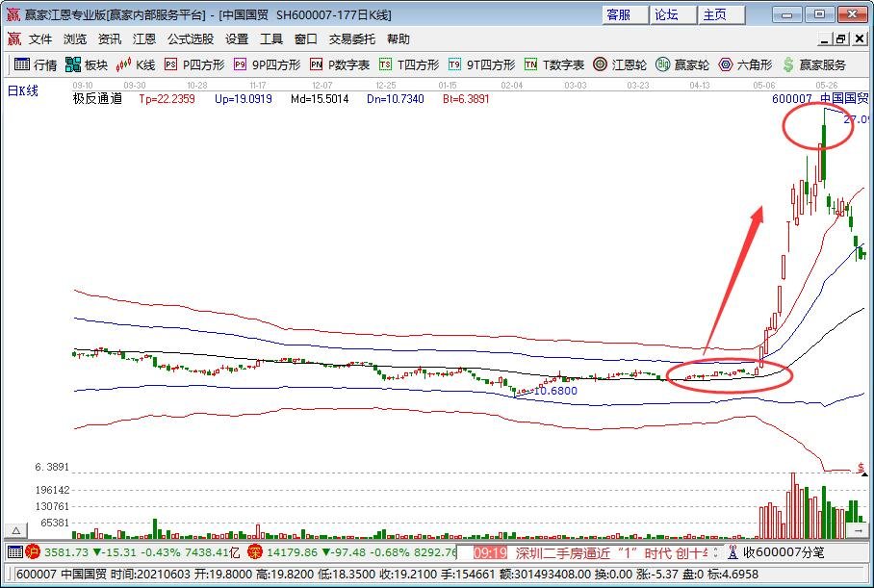Open the T四方形 tool
This screenshot has height=588, width=874.
(x=409, y=64)
